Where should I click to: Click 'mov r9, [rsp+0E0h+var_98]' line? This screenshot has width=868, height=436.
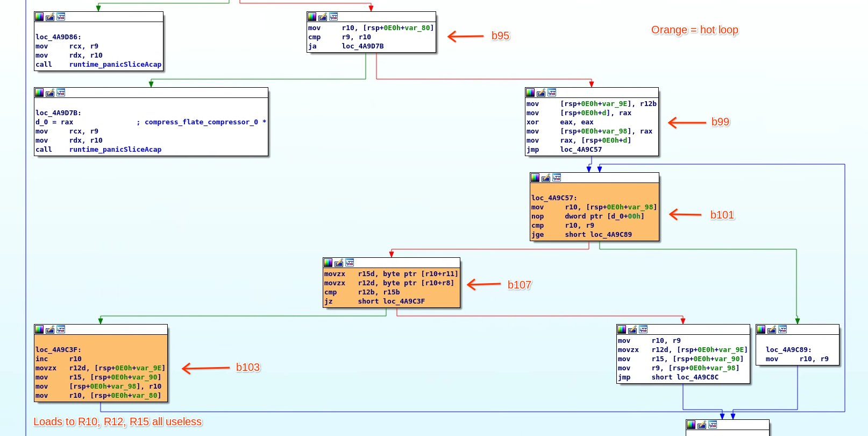click(679, 368)
